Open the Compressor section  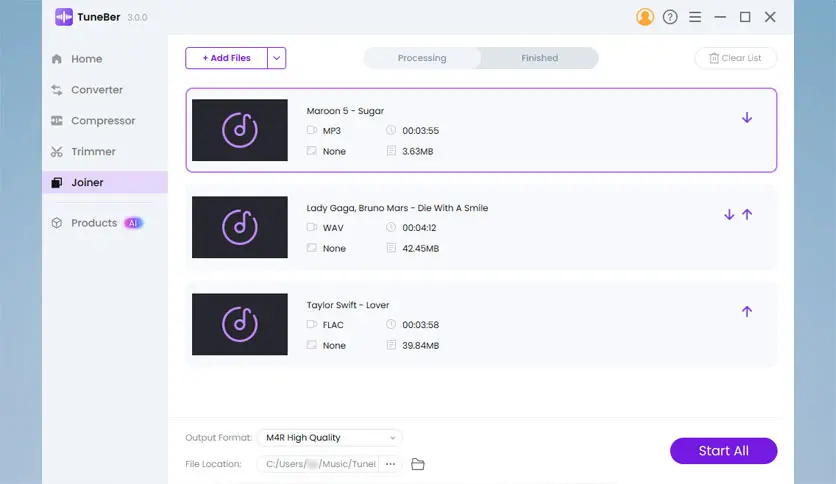(x=104, y=120)
